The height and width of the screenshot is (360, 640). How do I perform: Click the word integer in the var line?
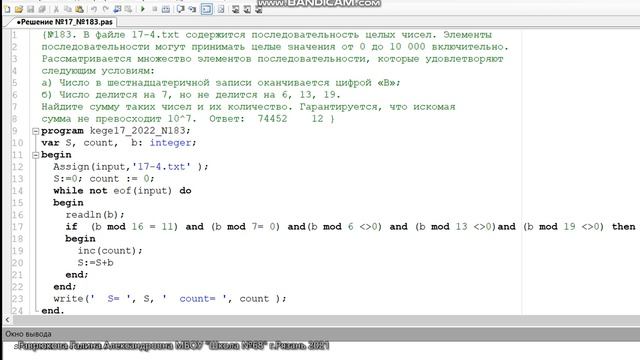point(170,143)
